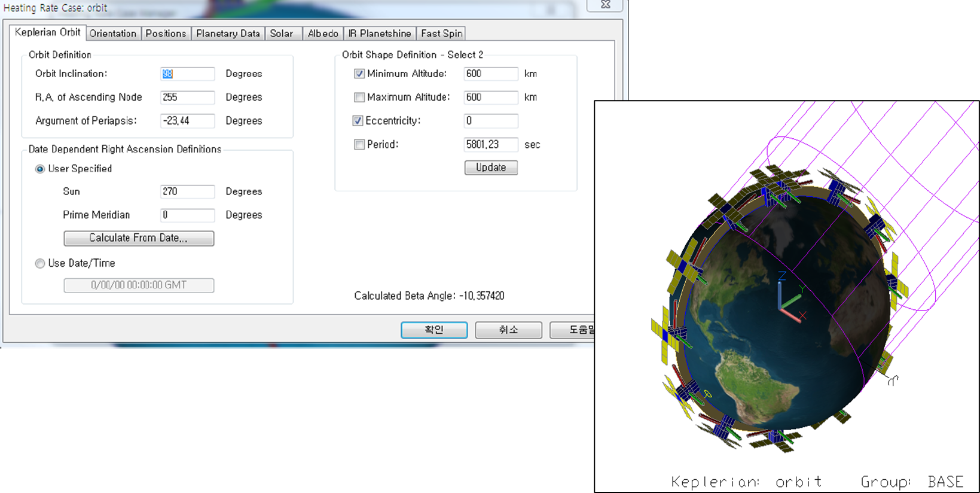Click the 도움말 help button
The width and height of the screenshot is (980, 493).
tap(573, 330)
